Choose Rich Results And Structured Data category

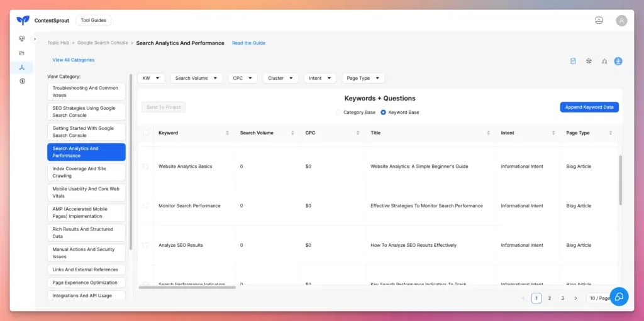[86, 232]
